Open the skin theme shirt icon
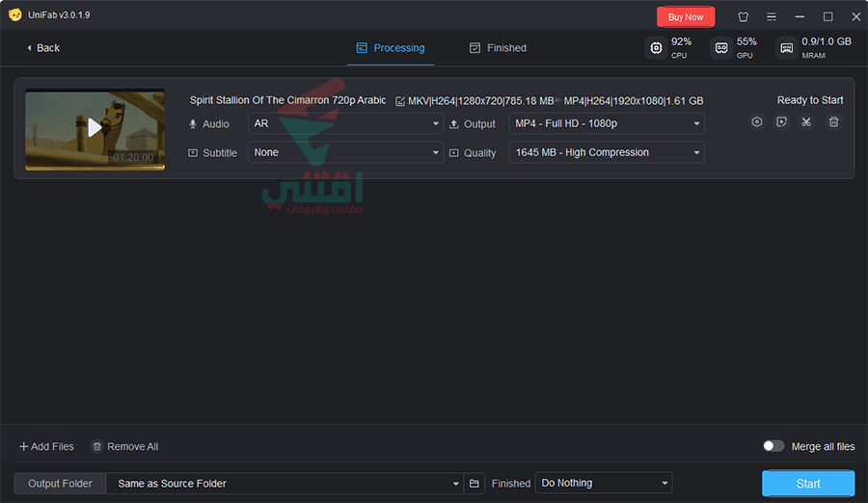The height and width of the screenshot is (503, 868). [x=743, y=16]
